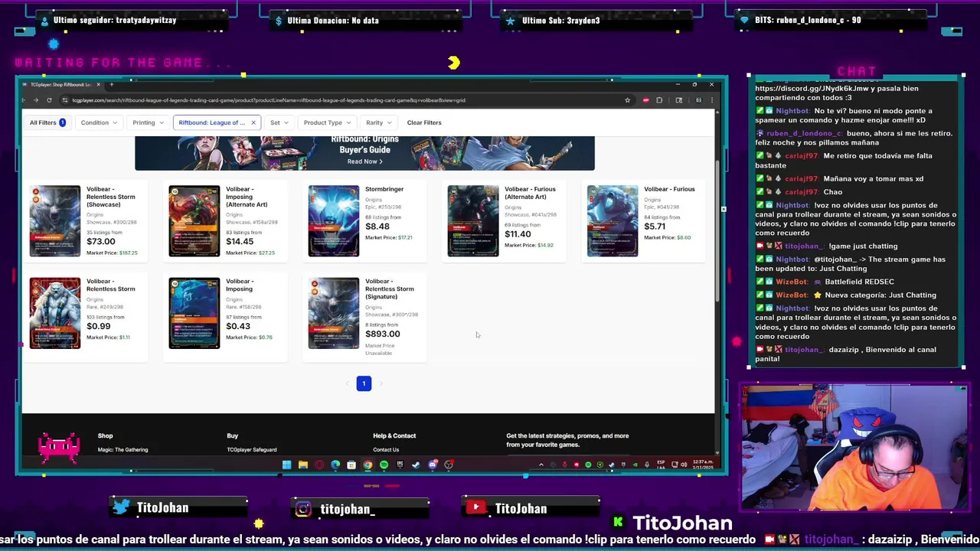Screen dimensions: 980x551
Task: Open File Explorer from the taskbar
Action: click(x=303, y=465)
